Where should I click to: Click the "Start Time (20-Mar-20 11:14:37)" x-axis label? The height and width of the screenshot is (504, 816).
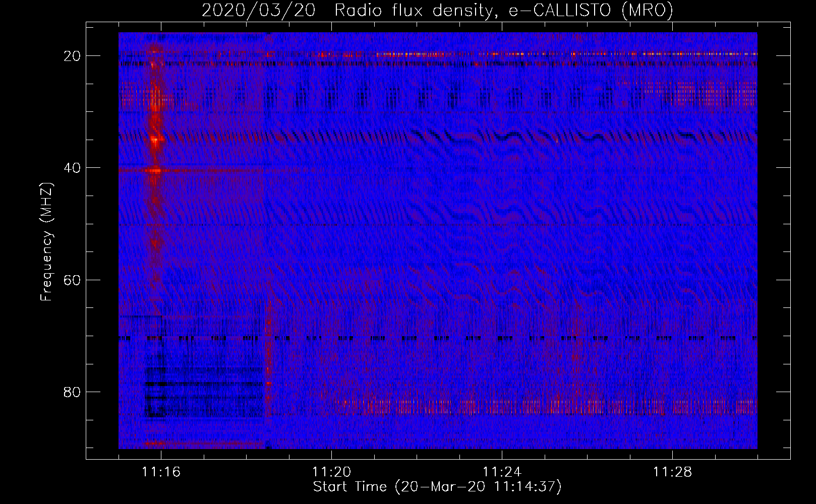(437, 487)
